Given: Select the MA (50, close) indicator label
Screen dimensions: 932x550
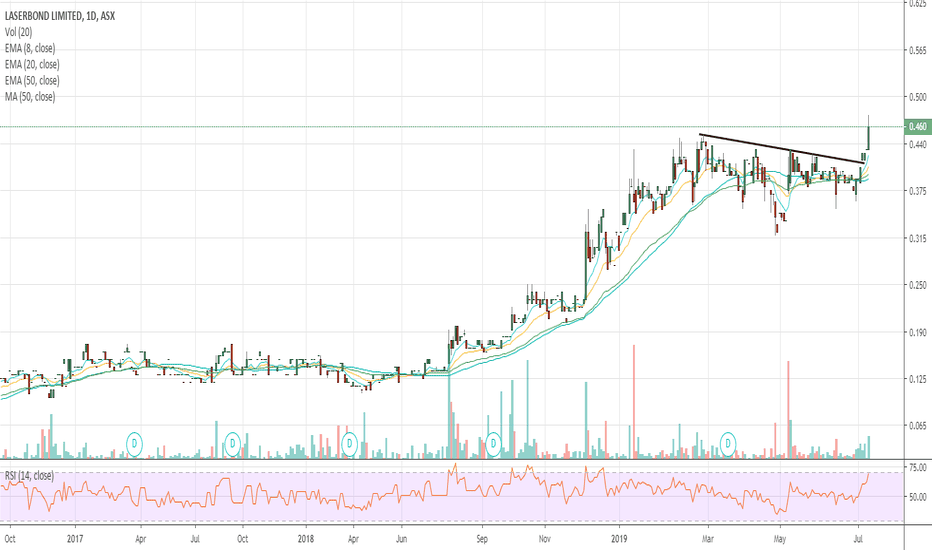Looking at the screenshot, I should pyautogui.click(x=30, y=96).
